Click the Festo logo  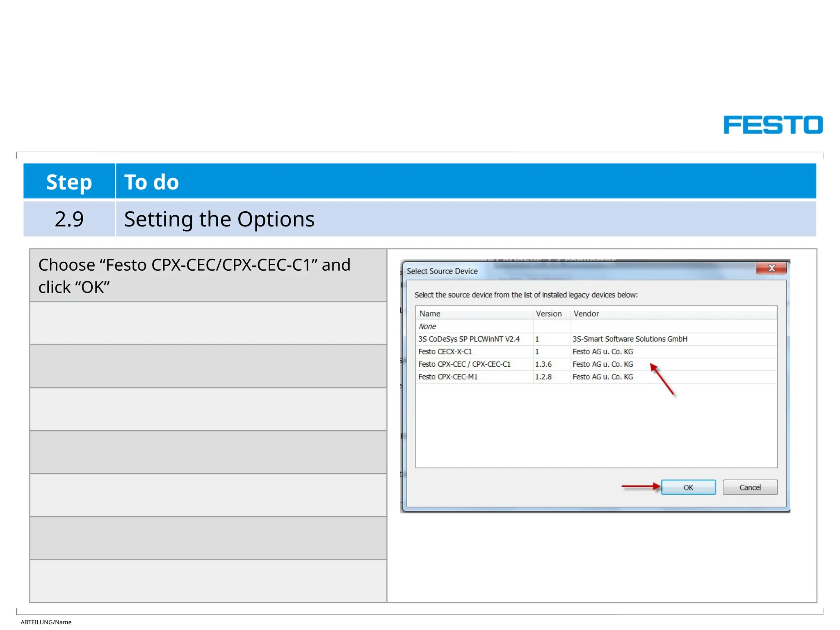pyautogui.click(x=773, y=125)
